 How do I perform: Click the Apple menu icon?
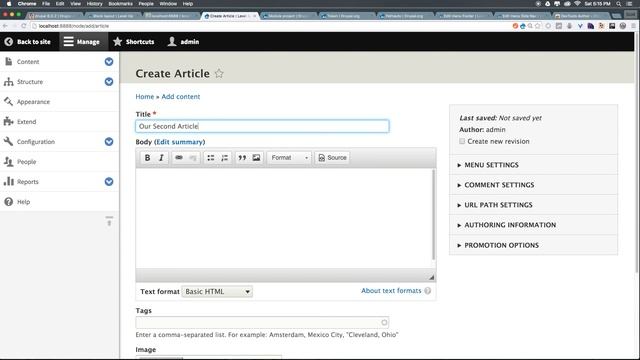coord(9,4)
